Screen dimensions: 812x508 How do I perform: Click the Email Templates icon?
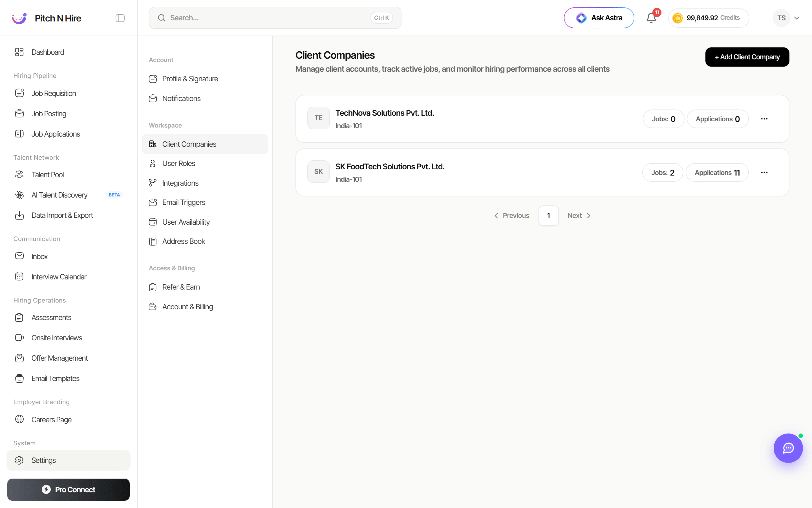point(19,378)
